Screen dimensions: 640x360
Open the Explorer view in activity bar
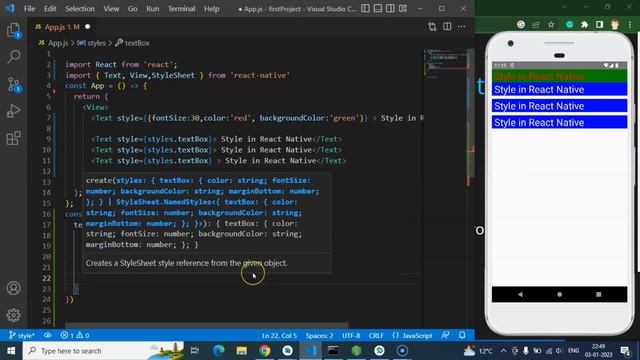tap(13, 30)
